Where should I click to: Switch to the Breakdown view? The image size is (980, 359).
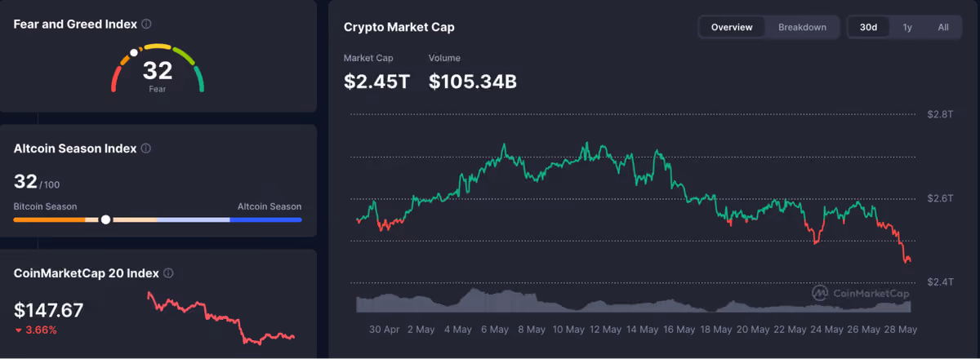tap(802, 27)
